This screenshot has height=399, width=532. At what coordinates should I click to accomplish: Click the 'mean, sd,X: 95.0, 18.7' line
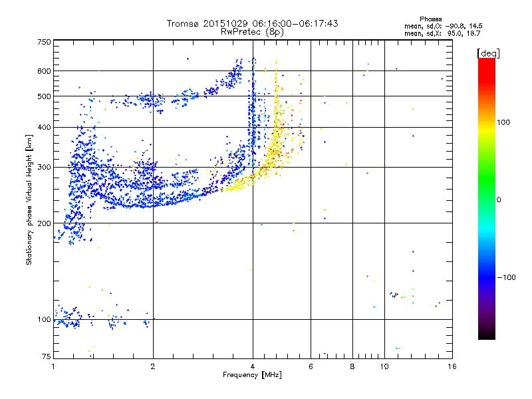click(x=442, y=33)
